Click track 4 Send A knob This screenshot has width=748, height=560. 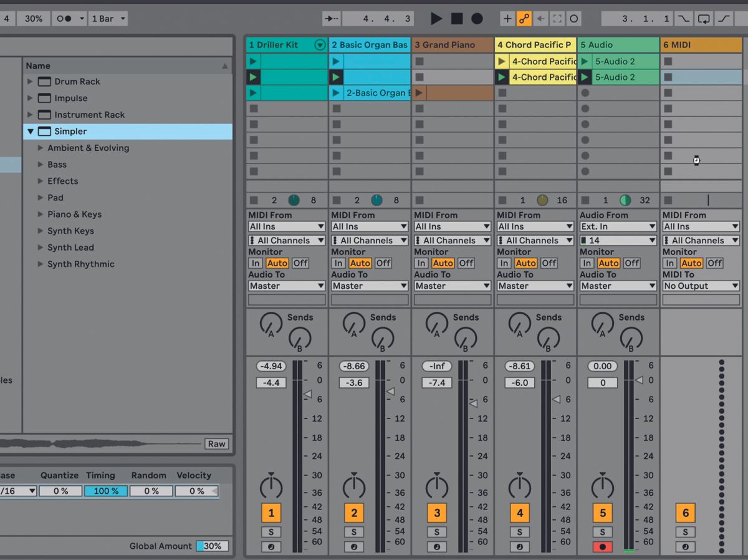[x=519, y=324]
